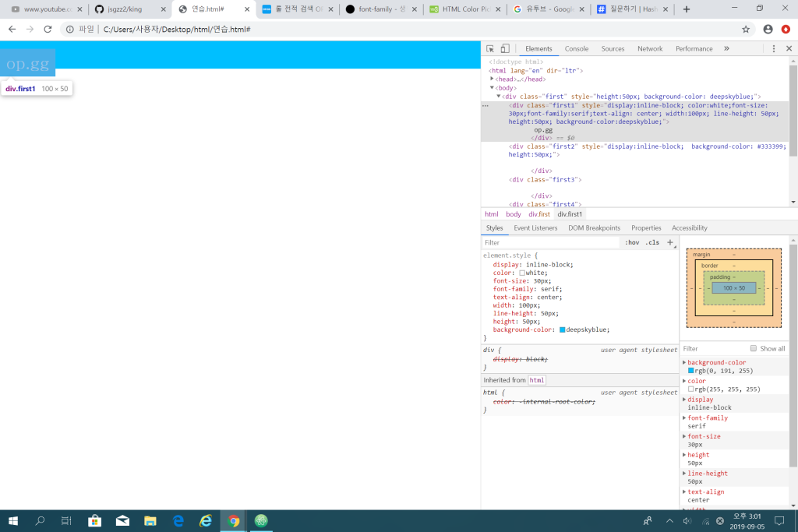Follow the html inherited-from link
798x532 pixels.
[536, 380]
